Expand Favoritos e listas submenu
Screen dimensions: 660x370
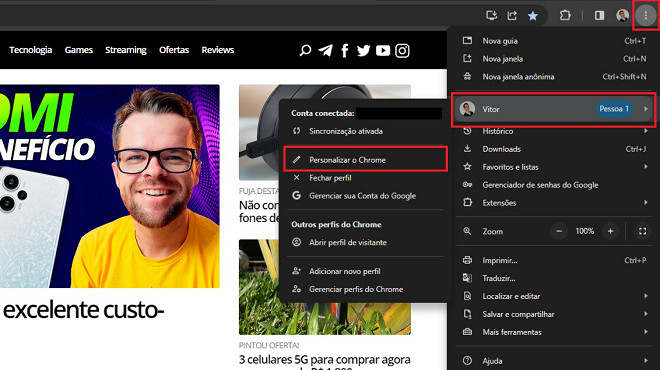click(x=554, y=167)
